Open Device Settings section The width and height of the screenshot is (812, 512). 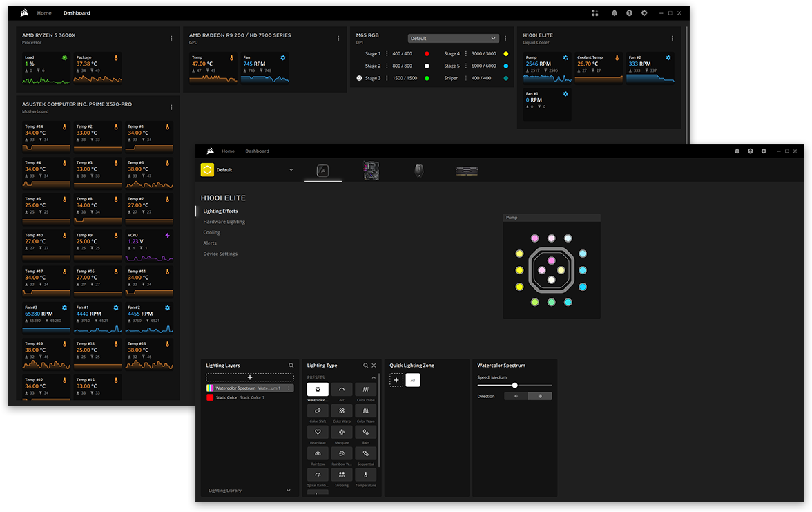pyautogui.click(x=220, y=254)
